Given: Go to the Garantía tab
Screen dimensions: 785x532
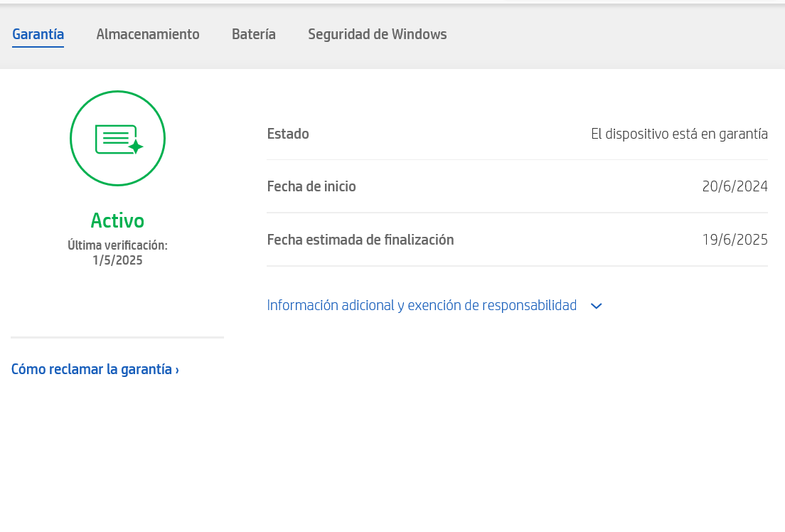Looking at the screenshot, I should pyautogui.click(x=38, y=33).
